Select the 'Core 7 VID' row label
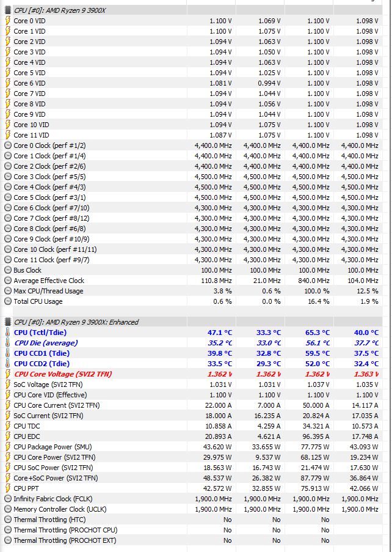The height and width of the screenshot is (552, 392). pos(29,94)
